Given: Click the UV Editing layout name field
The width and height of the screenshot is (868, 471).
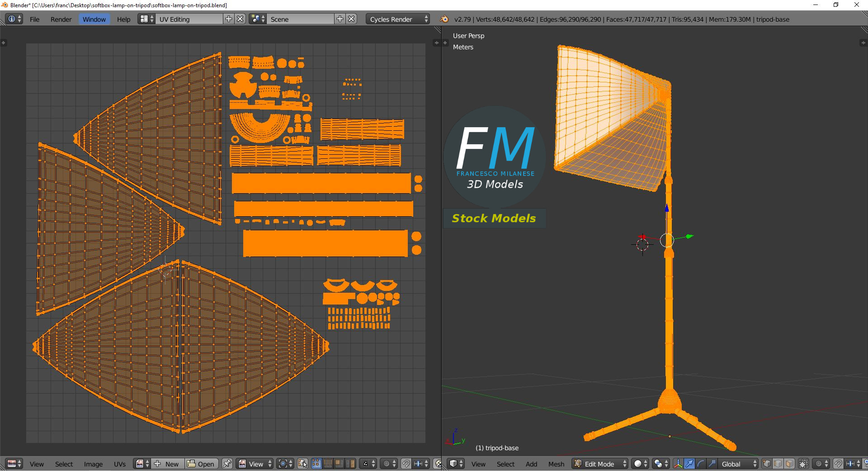Looking at the screenshot, I should pos(189,19).
